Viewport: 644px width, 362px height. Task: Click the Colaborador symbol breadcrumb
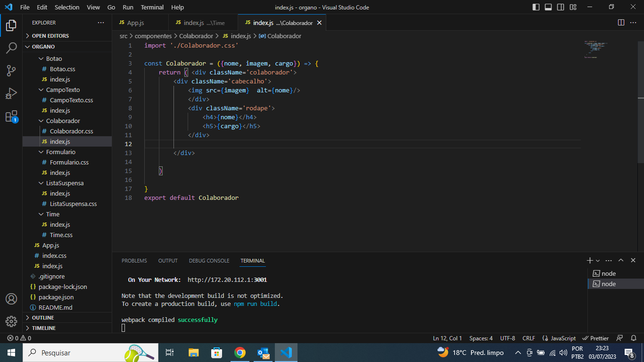[281, 36]
